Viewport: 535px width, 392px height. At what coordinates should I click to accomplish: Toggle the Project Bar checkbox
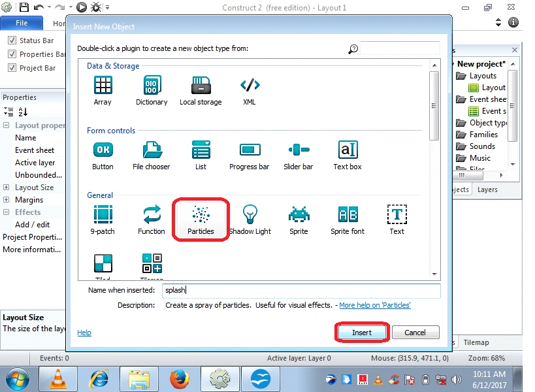tap(12, 67)
